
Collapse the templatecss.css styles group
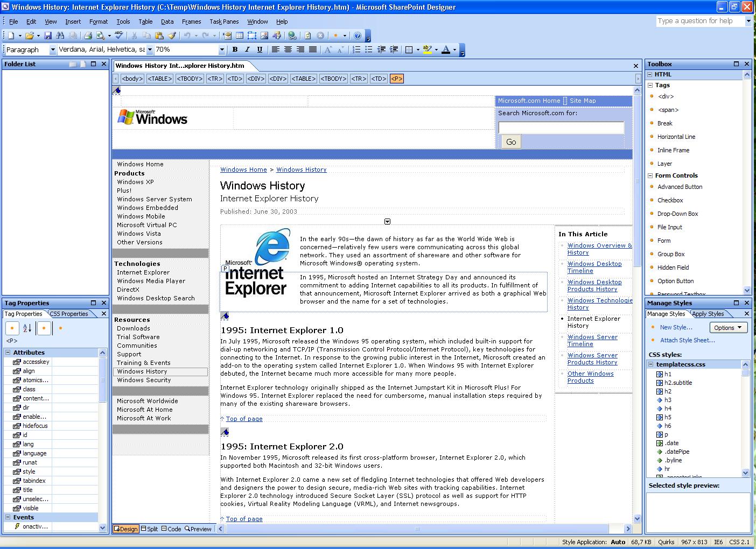click(x=651, y=364)
